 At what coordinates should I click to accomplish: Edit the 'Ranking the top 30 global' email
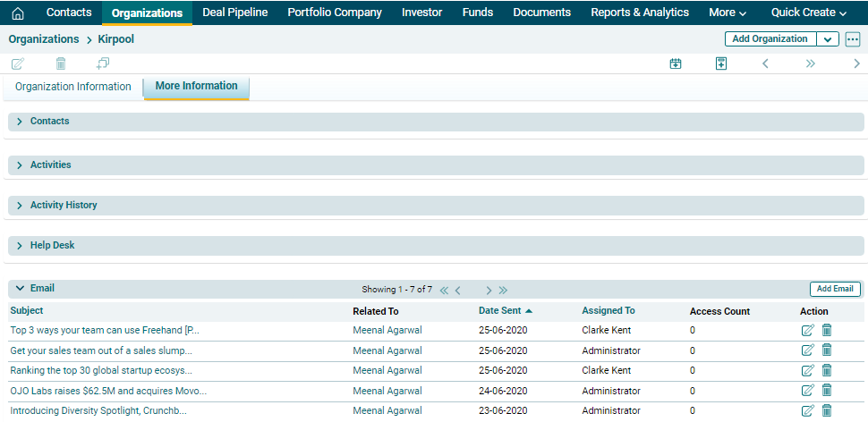[x=808, y=370]
